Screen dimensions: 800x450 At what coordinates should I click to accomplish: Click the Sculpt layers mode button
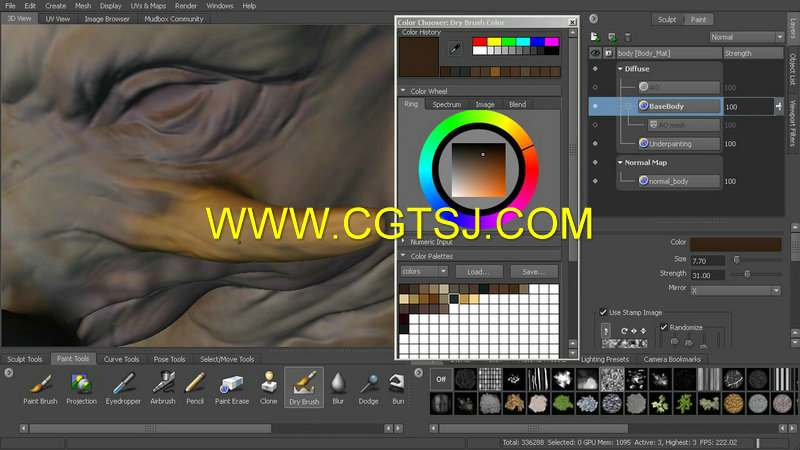coord(667,19)
